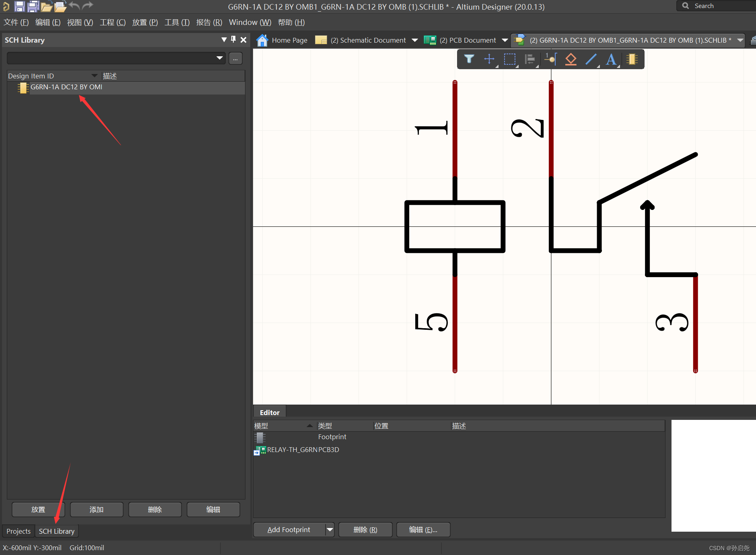Open the 工具 (T) menu
The height and width of the screenshot is (555, 756).
click(x=177, y=22)
